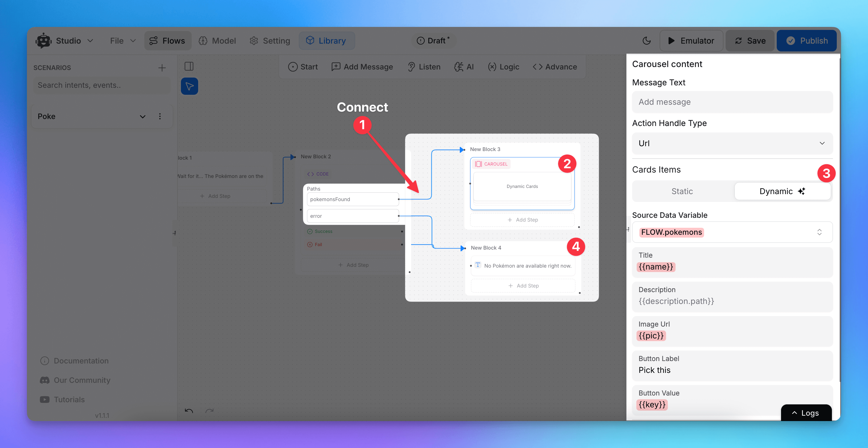Edit the Title {{name}} field
Screen dimensions: 868x448
click(732, 262)
